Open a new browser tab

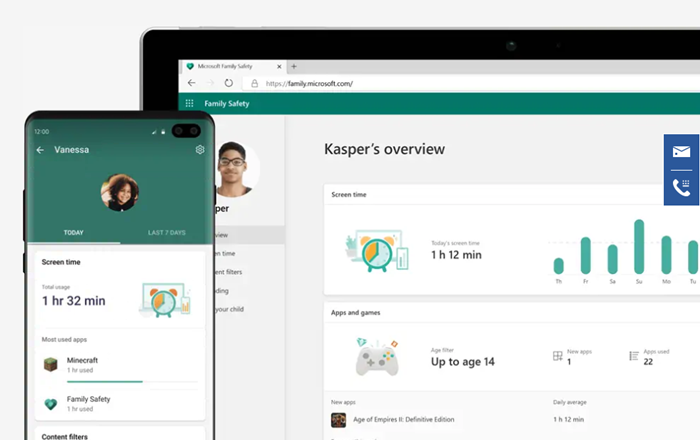click(x=294, y=66)
